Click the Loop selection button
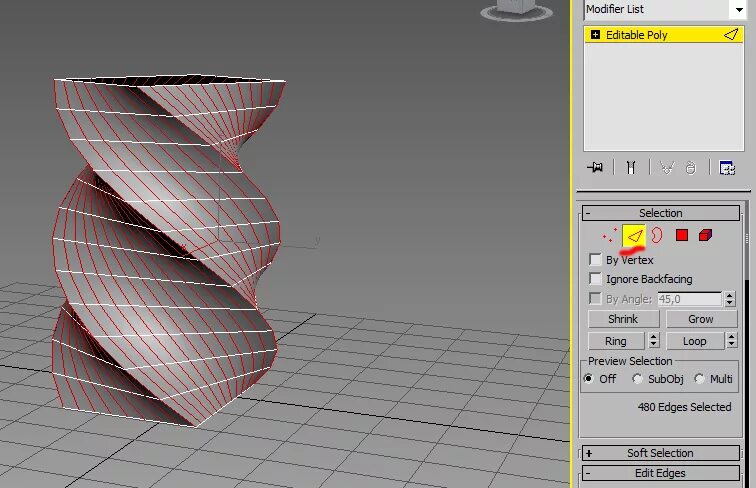 (x=695, y=341)
